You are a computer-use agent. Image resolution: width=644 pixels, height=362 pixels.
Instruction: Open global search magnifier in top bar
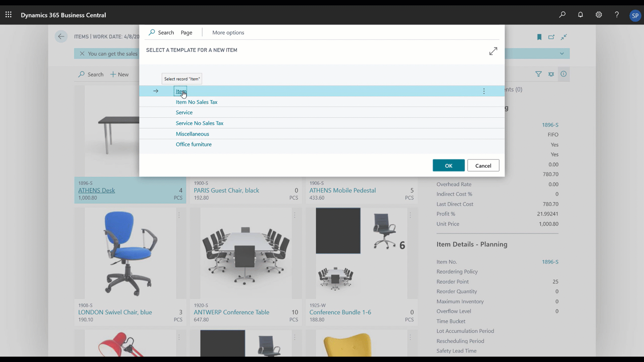coord(562,15)
